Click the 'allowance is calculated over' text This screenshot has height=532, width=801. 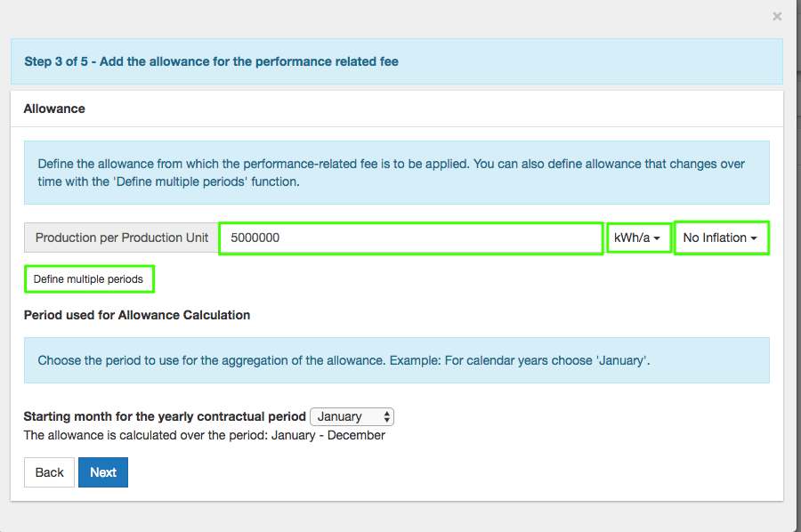pyautogui.click(x=205, y=435)
